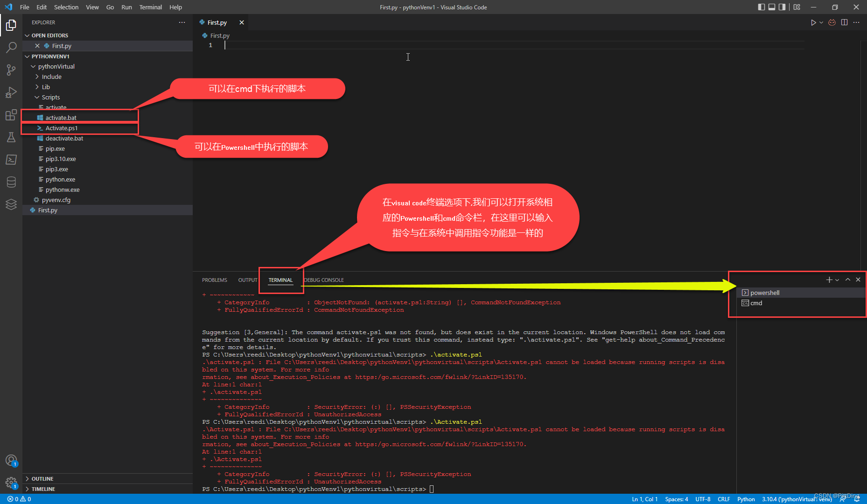Open the database view icon

pyautogui.click(x=11, y=182)
